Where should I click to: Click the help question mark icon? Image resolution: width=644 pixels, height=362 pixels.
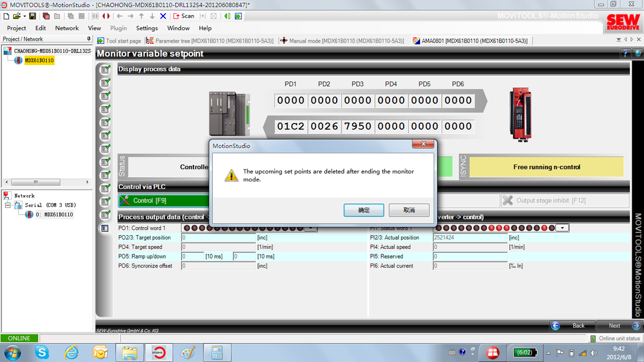[625, 54]
